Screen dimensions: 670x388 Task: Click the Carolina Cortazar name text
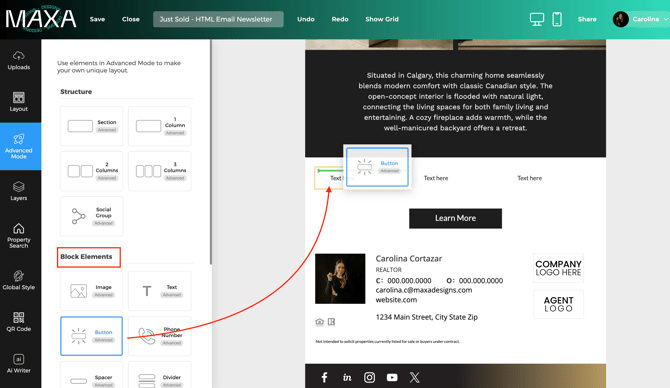click(409, 259)
